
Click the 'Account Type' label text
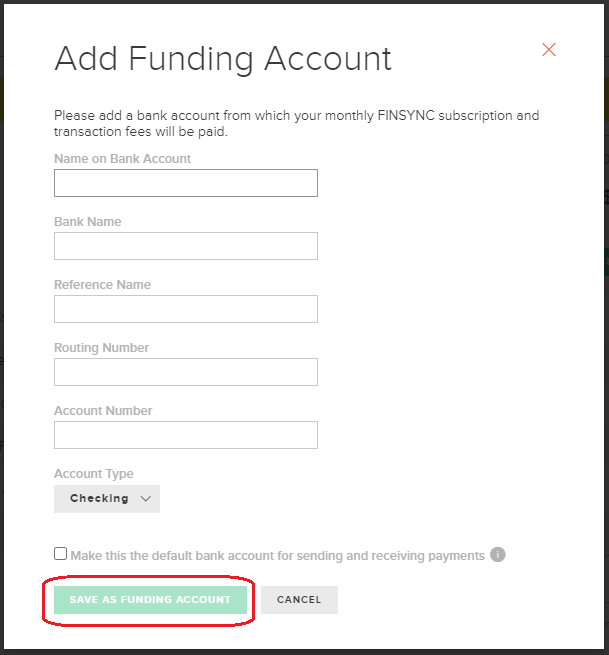[x=94, y=474]
